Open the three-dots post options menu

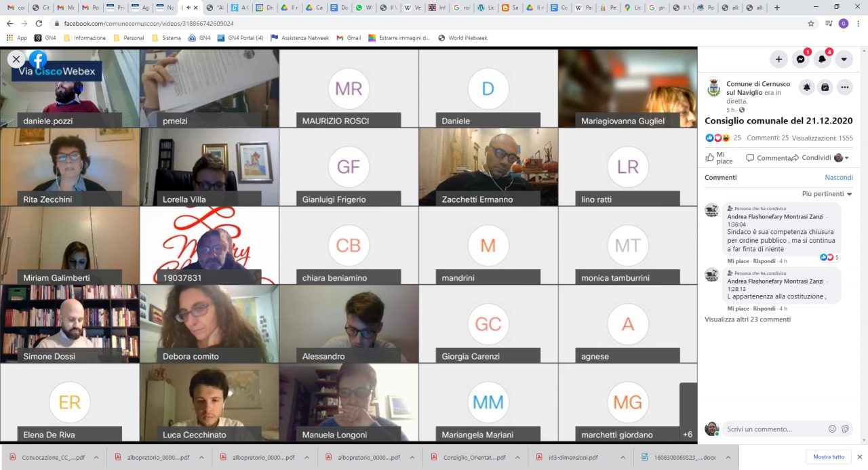coord(844,87)
